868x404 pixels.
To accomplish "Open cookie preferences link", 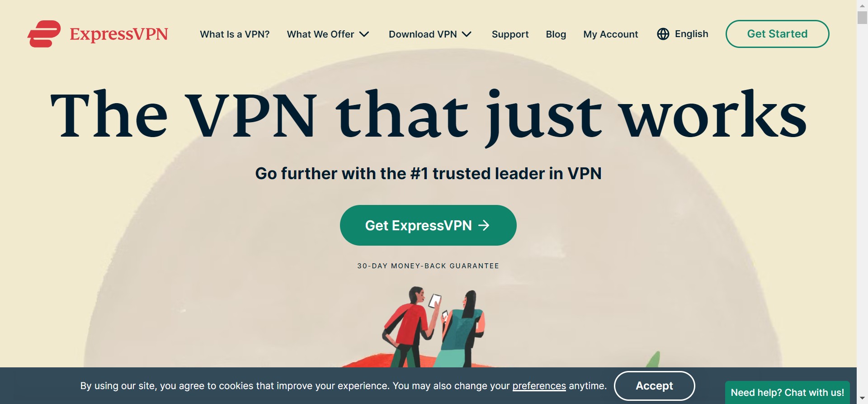I will (539, 386).
